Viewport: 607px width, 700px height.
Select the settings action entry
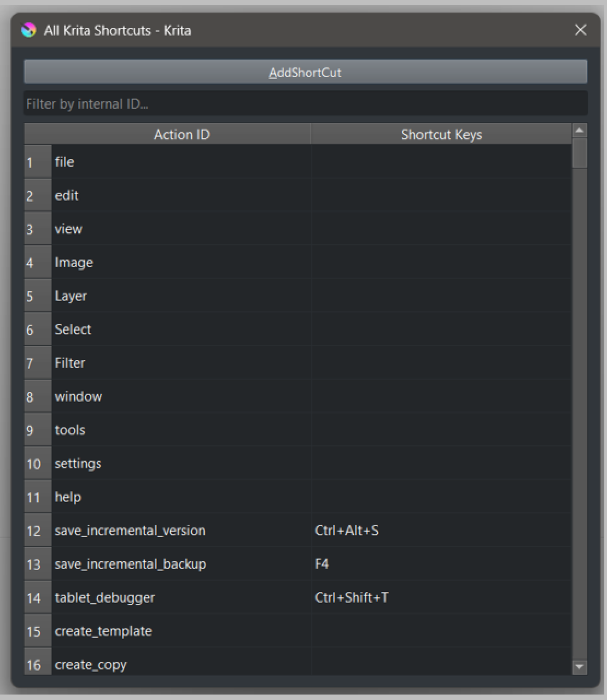[x=78, y=464]
